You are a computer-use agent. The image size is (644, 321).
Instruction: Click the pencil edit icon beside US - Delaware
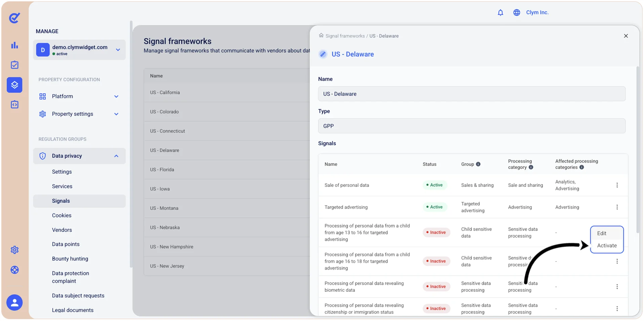coord(323,54)
